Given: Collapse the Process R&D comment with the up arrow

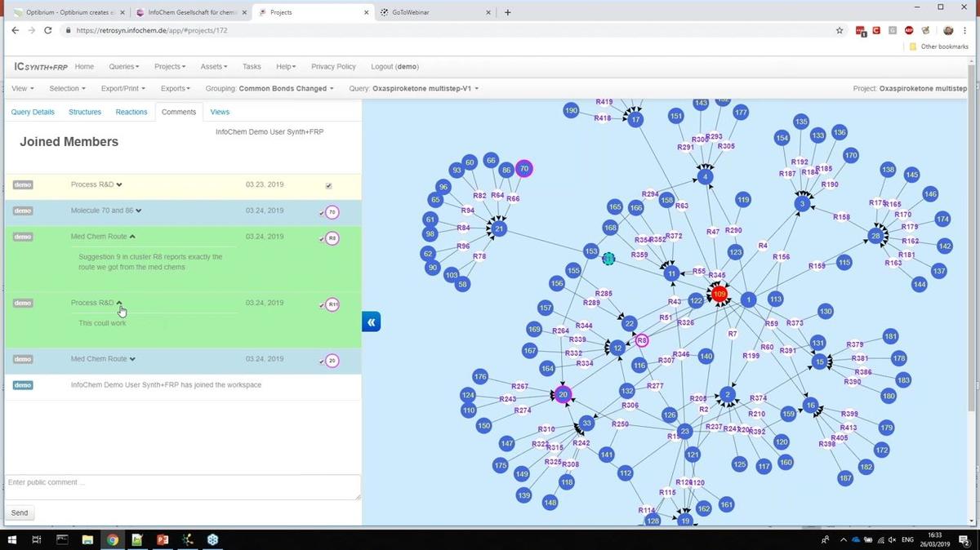Looking at the screenshot, I should 118,302.
